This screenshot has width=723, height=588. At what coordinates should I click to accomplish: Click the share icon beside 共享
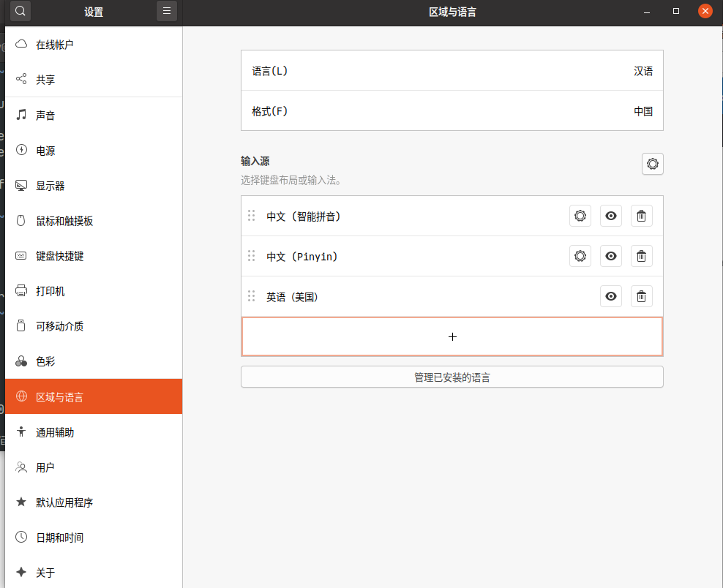pos(21,79)
